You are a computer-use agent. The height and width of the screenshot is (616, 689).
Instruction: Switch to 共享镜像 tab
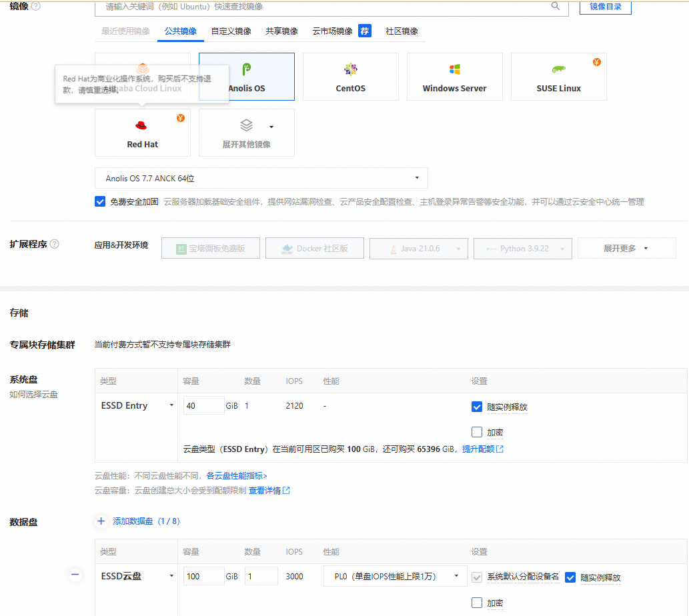281,31
